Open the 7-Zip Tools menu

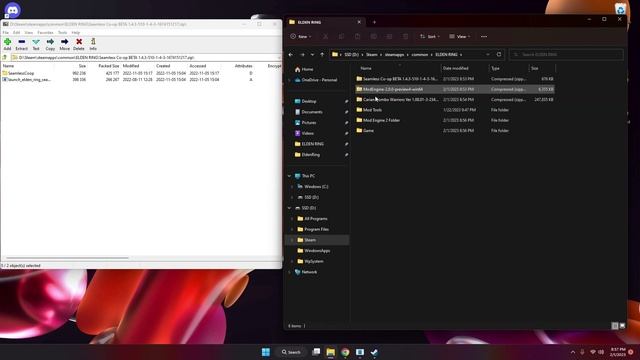click(x=62, y=32)
